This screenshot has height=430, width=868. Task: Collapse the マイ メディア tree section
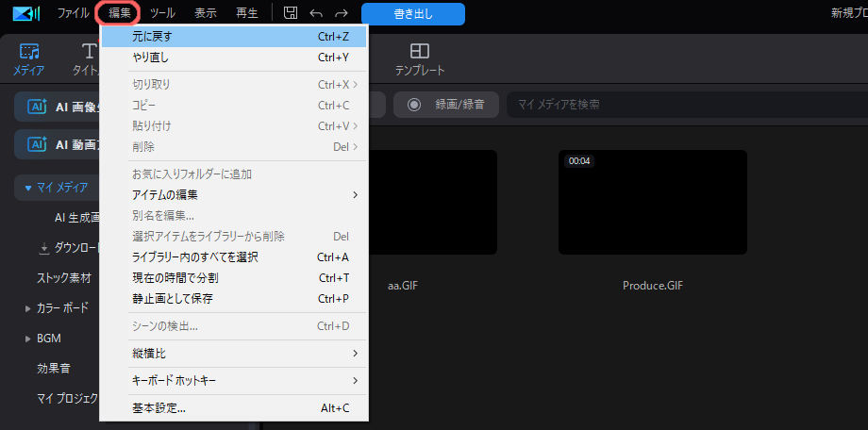tap(27, 188)
